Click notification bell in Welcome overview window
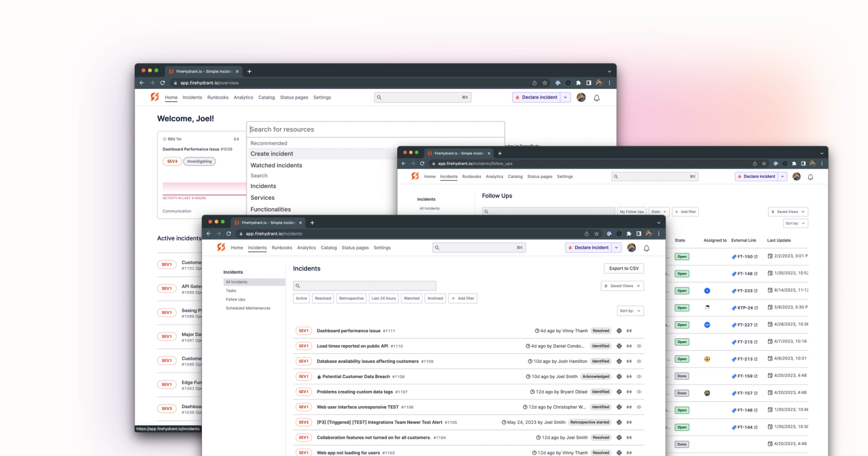Screen dimensions: 868x456 [597, 98]
